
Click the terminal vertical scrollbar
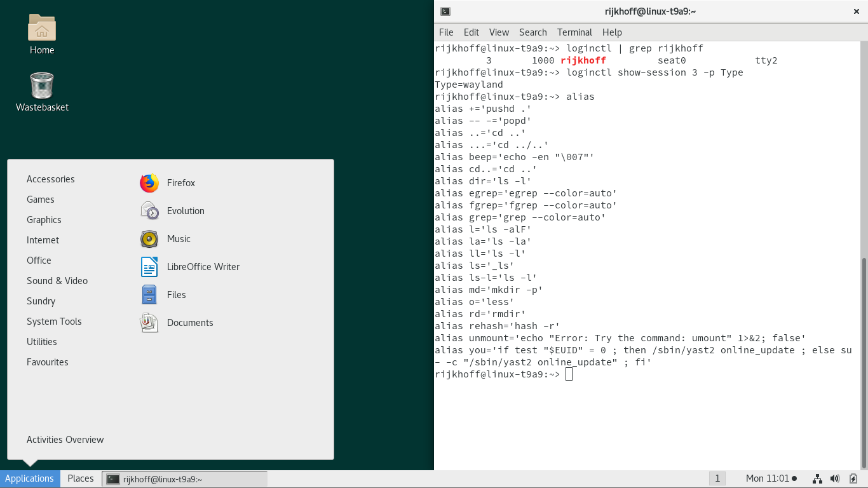click(x=864, y=362)
